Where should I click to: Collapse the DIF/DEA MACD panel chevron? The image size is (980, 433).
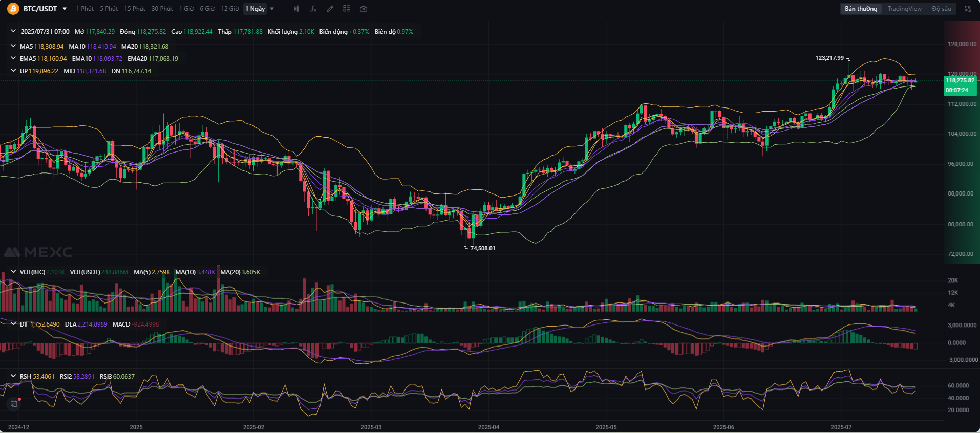pos(13,324)
